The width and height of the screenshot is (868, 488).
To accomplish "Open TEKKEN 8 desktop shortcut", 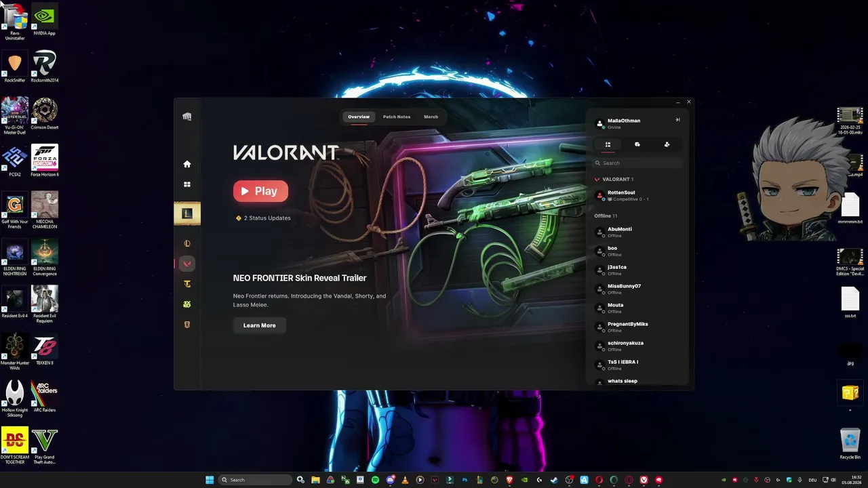I will coord(44,349).
